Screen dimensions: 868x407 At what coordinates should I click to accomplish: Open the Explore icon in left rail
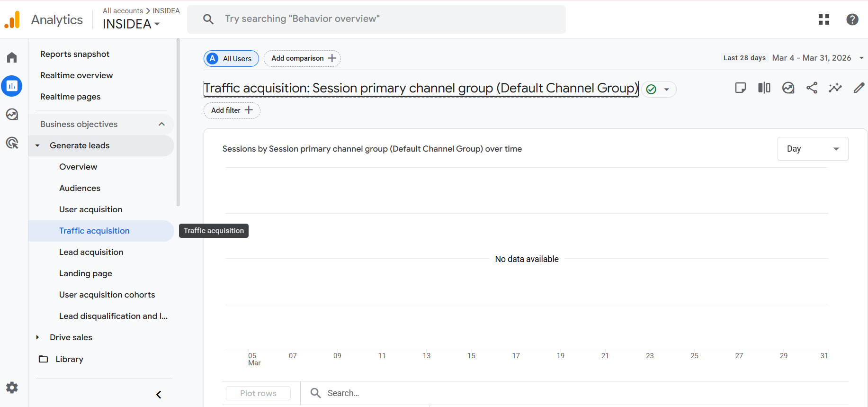click(12, 114)
